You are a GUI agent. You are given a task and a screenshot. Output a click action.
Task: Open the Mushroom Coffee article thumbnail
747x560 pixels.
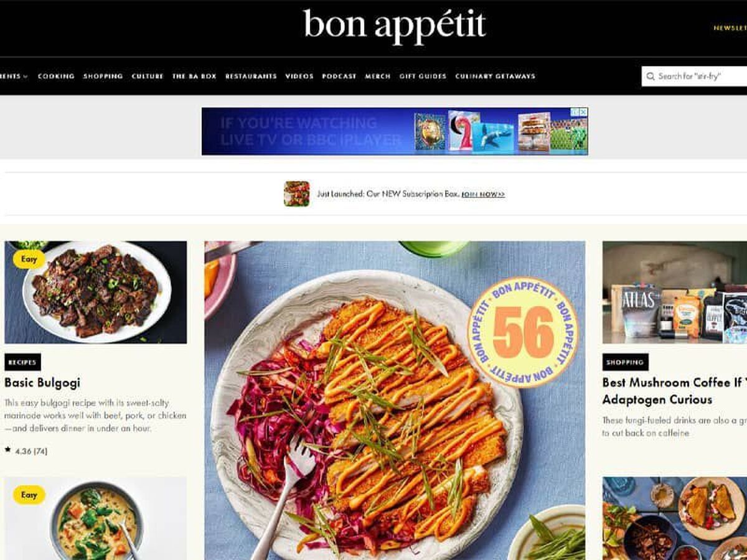675,292
